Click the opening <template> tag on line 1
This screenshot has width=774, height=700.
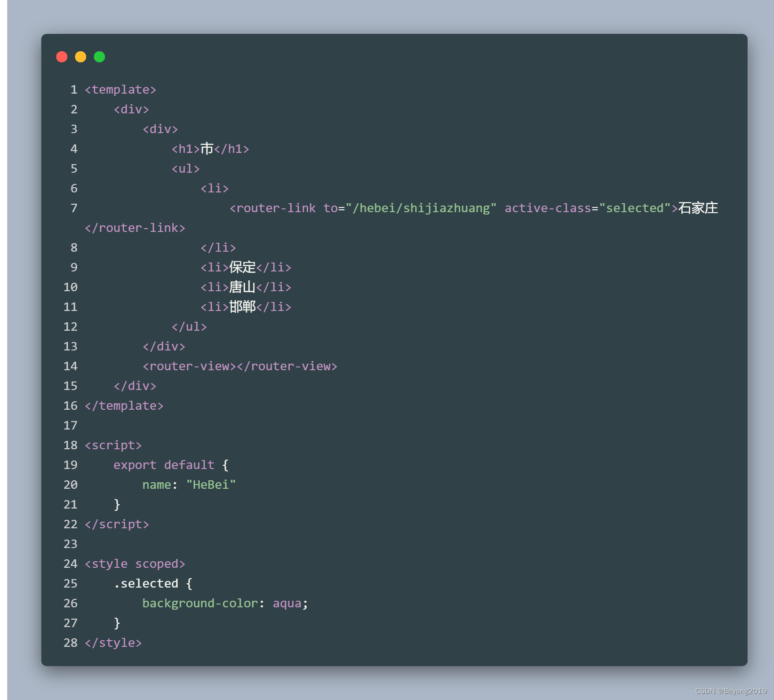(120, 89)
